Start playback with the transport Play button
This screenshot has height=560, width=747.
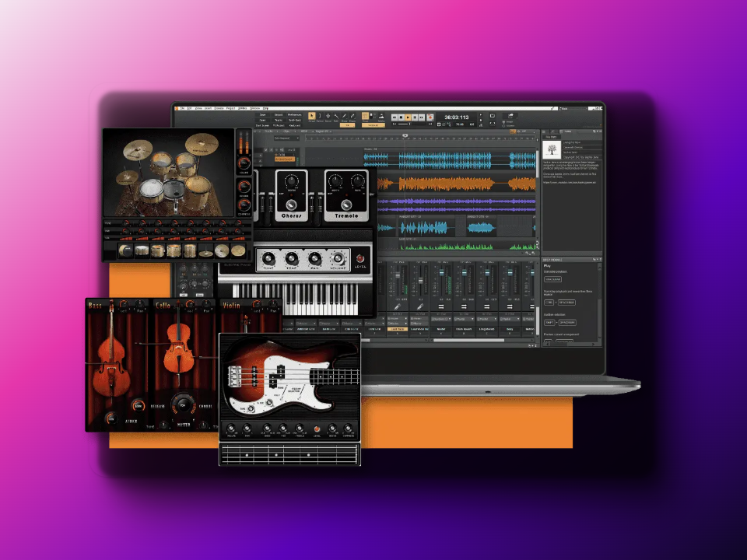(x=408, y=117)
